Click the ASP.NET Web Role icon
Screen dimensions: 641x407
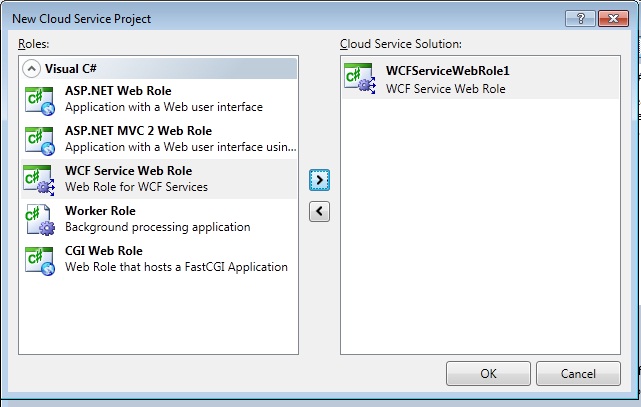(39, 99)
